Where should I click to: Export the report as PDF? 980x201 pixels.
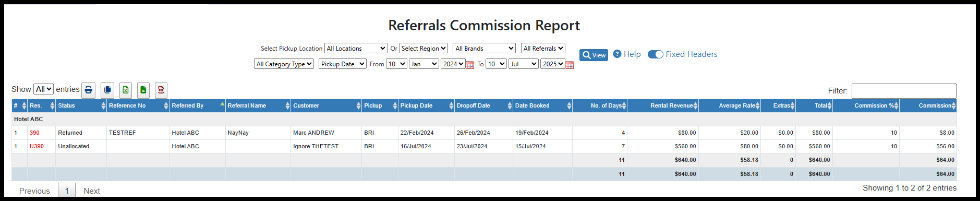[x=161, y=90]
